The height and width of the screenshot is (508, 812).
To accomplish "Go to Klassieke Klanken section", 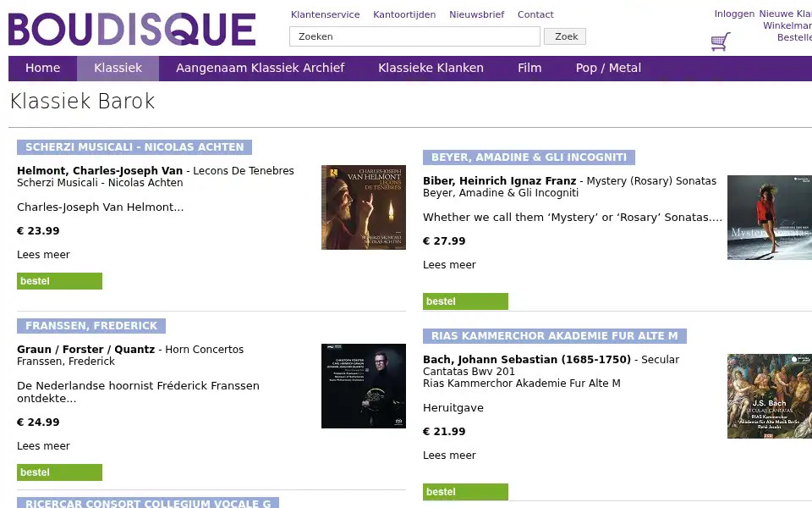I will (431, 68).
